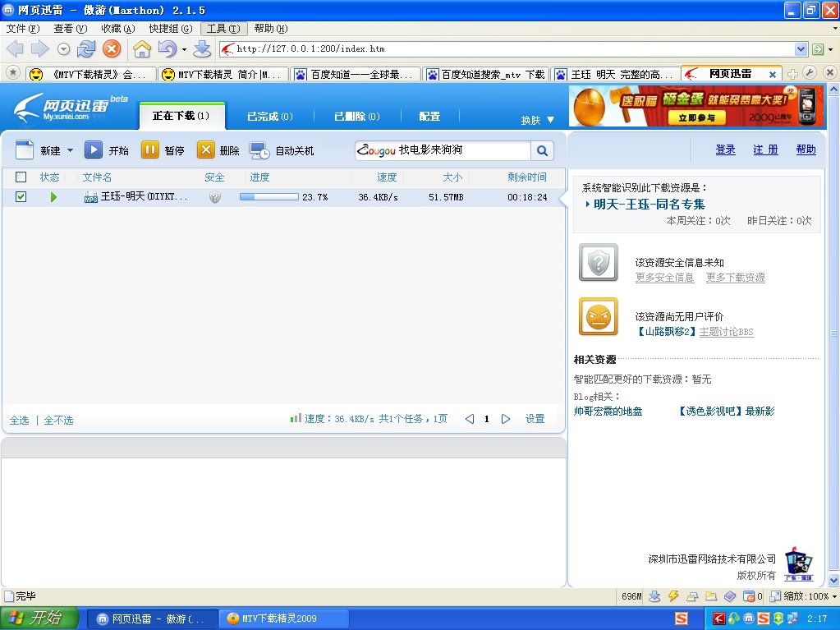
Task: Click the search magnifier icon
Action: (x=542, y=151)
